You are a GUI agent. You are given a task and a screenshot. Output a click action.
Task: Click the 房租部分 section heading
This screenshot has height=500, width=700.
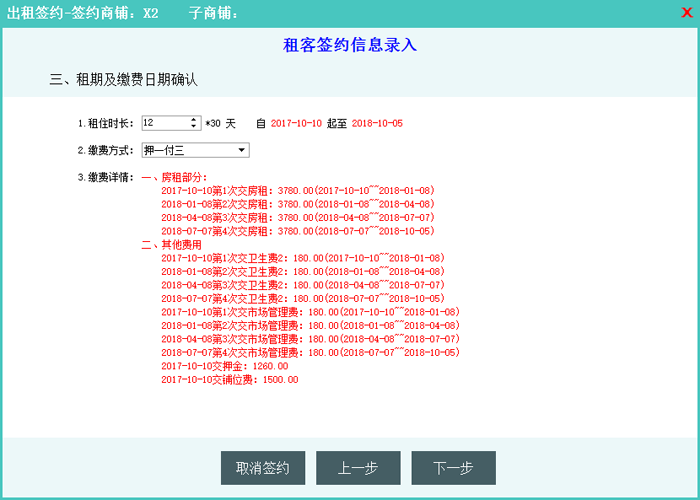tap(183, 177)
